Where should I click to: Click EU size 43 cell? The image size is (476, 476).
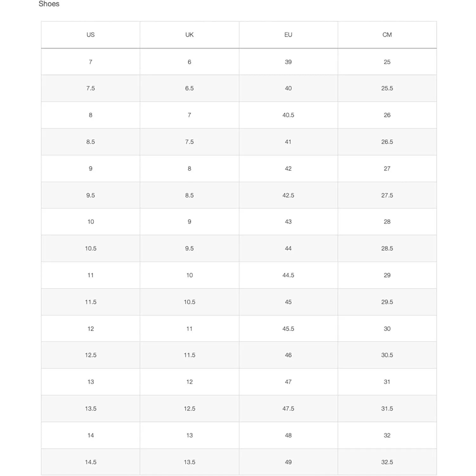point(288,222)
